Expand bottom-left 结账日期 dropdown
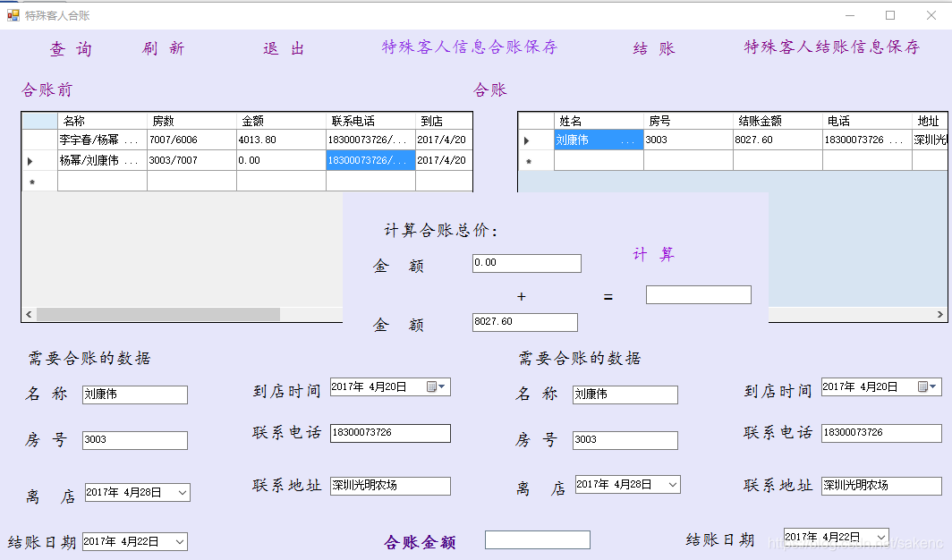952x560 pixels. pyautogui.click(x=180, y=541)
